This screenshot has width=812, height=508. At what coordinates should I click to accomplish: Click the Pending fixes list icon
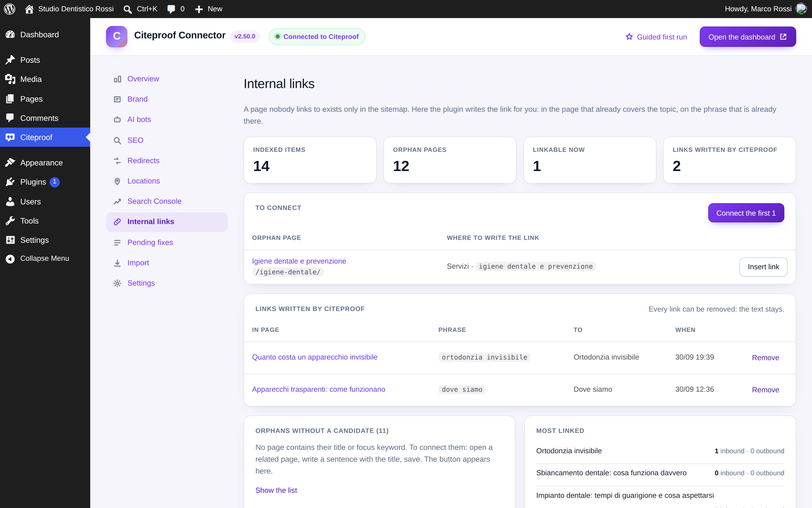[x=117, y=243]
